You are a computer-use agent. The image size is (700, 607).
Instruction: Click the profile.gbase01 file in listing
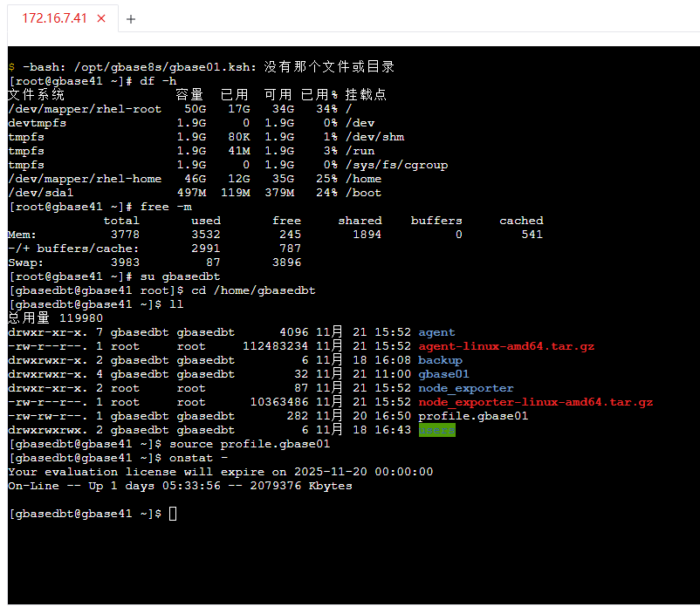[x=473, y=416]
